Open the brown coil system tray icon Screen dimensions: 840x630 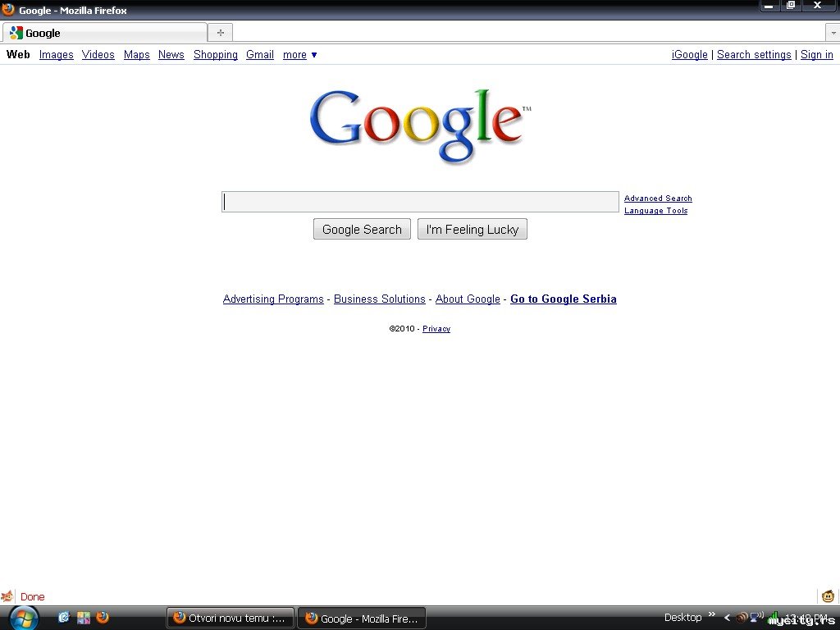[x=742, y=618]
